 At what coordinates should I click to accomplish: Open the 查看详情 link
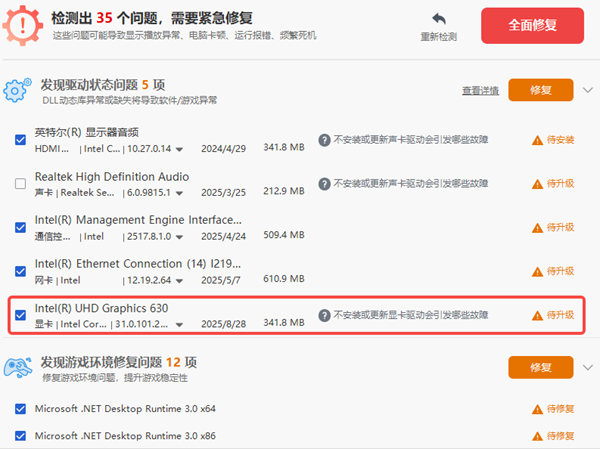pyautogui.click(x=480, y=91)
